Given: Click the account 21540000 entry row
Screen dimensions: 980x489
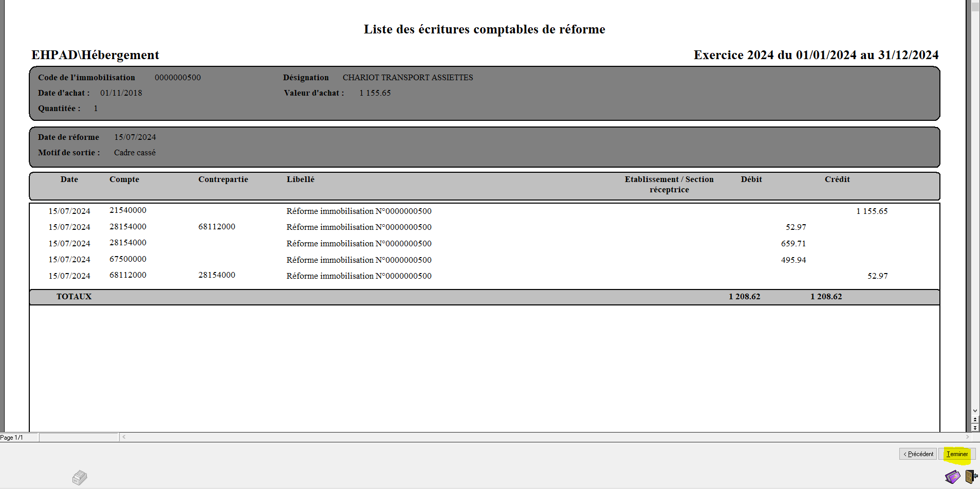Looking at the screenshot, I should (x=128, y=210).
